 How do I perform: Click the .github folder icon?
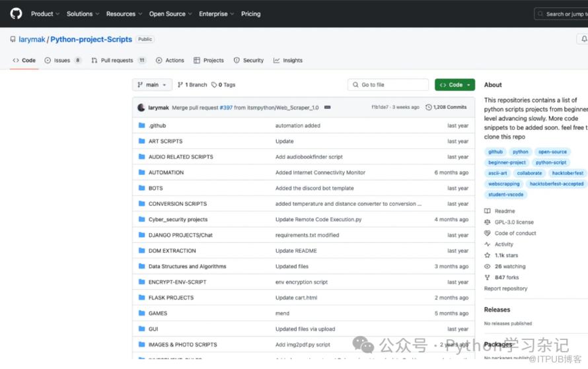tap(141, 125)
